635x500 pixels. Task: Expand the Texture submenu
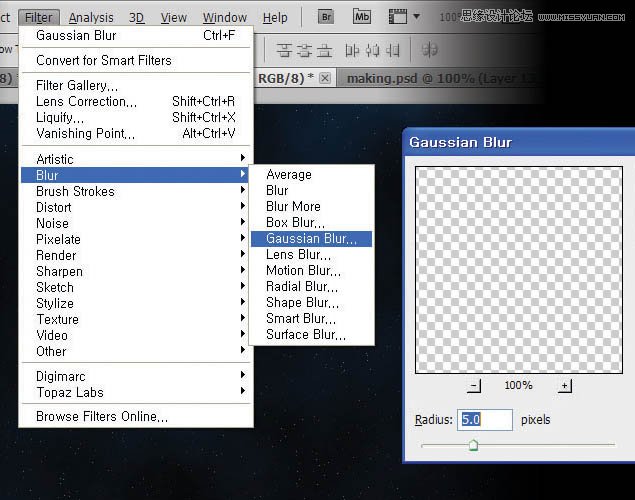135,319
